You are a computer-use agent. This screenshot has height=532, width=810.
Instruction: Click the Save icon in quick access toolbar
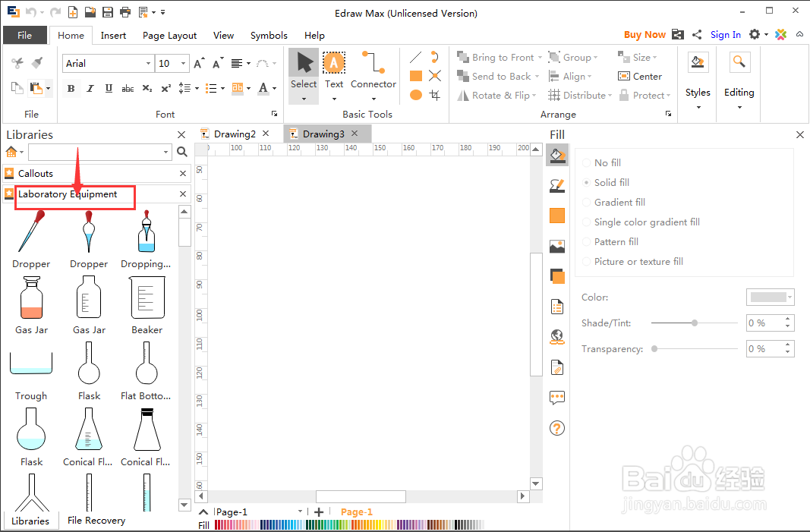coord(108,12)
